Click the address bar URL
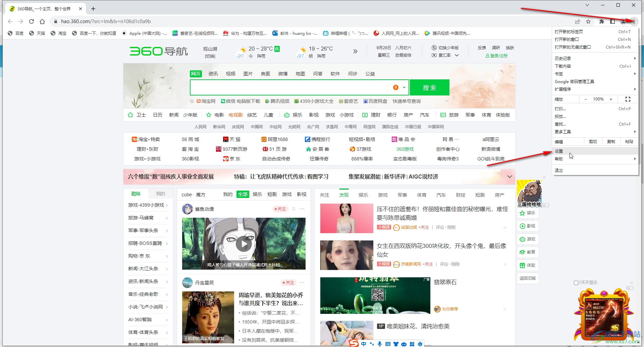This screenshot has width=644, height=347. click(x=106, y=21)
